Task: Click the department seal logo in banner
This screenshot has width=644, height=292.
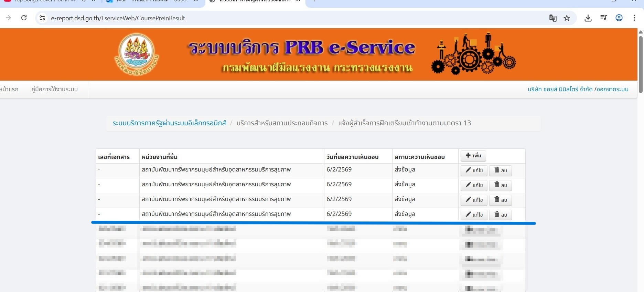Action: (x=137, y=54)
